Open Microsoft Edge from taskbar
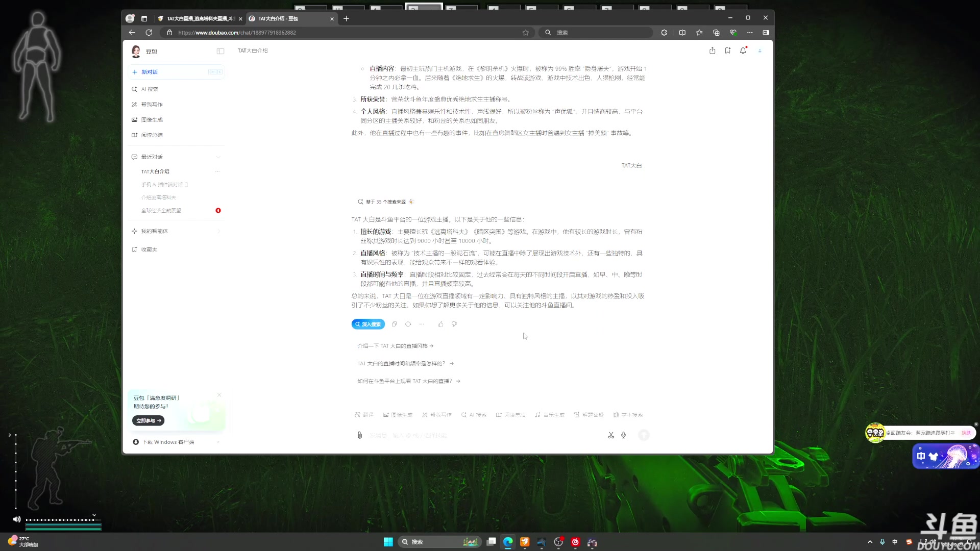This screenshot has height=551, width=980. (508, 542)
